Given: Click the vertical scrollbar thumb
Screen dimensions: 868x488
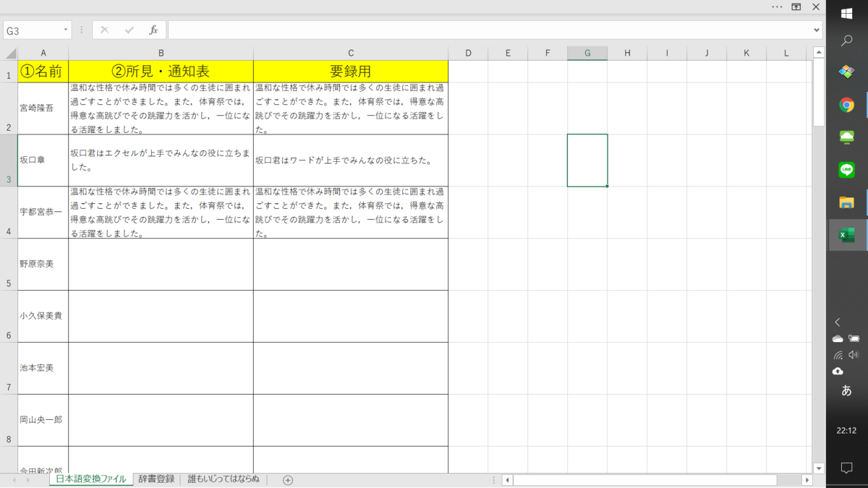Looking at the screenshot, I should point(819,93).
